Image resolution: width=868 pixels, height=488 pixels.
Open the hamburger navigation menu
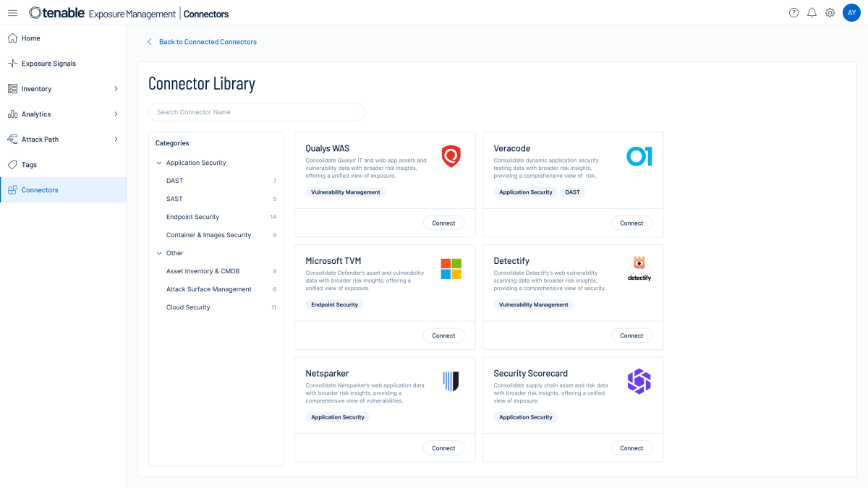coord(12,13)
